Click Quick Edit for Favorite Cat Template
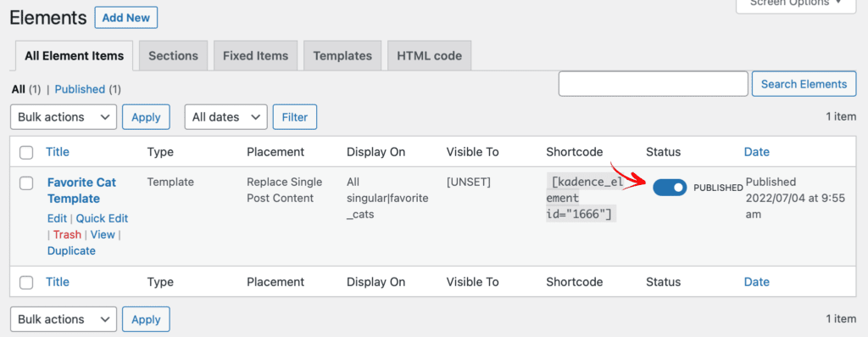Screen dimensions: 868x337 point(102,218)
